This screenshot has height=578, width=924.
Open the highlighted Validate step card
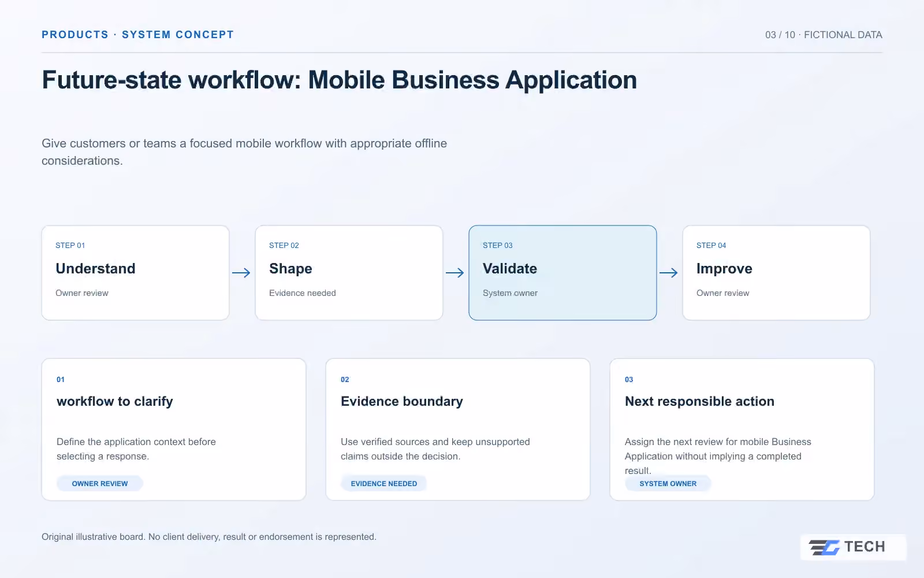(x=563, y=273)
